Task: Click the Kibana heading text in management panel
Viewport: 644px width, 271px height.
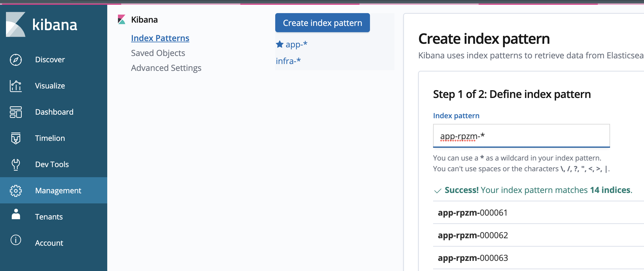Action: click(x=144, y=20)
